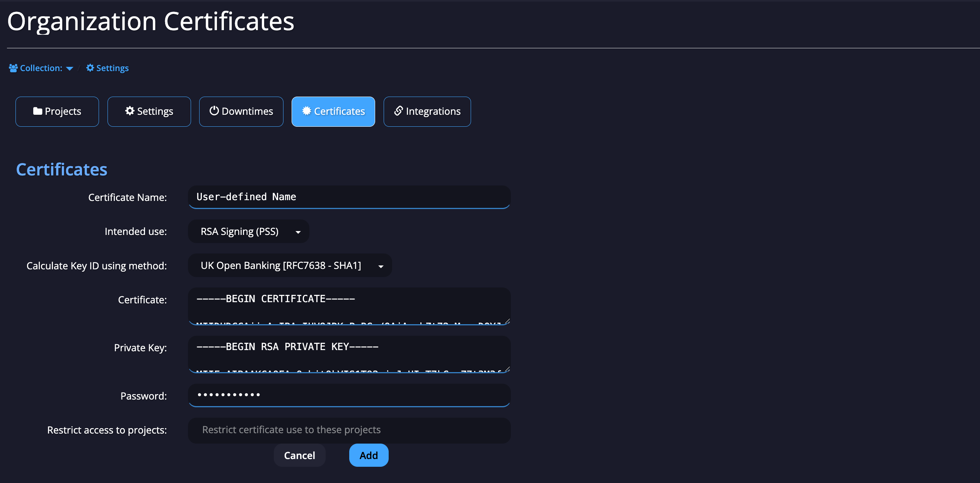This screenshot has width=980, height=483.
Task: Open the Downtimes tab
Action: [241, 111]
